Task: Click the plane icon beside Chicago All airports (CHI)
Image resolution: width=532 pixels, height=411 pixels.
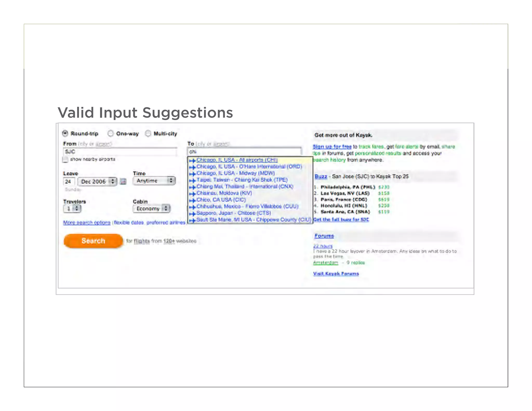Action: [x=192, y=161]
